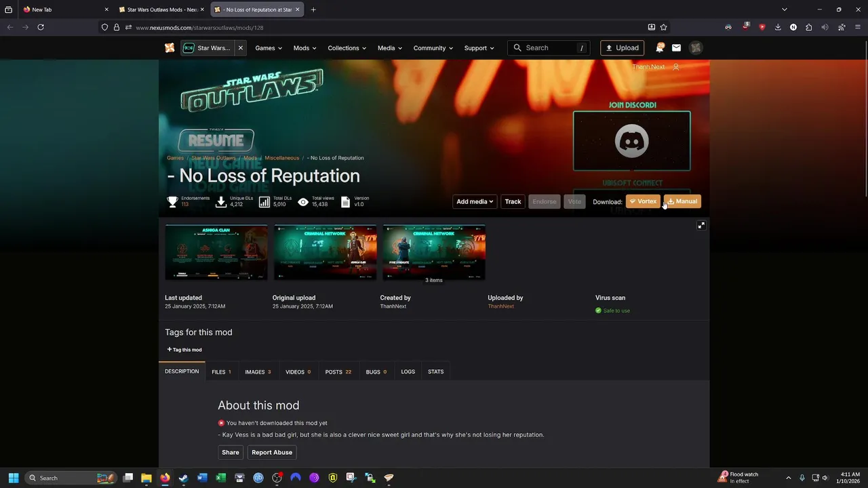868x488 pixels.
Task: Open Windows Start menu
Action: point(13,478)
